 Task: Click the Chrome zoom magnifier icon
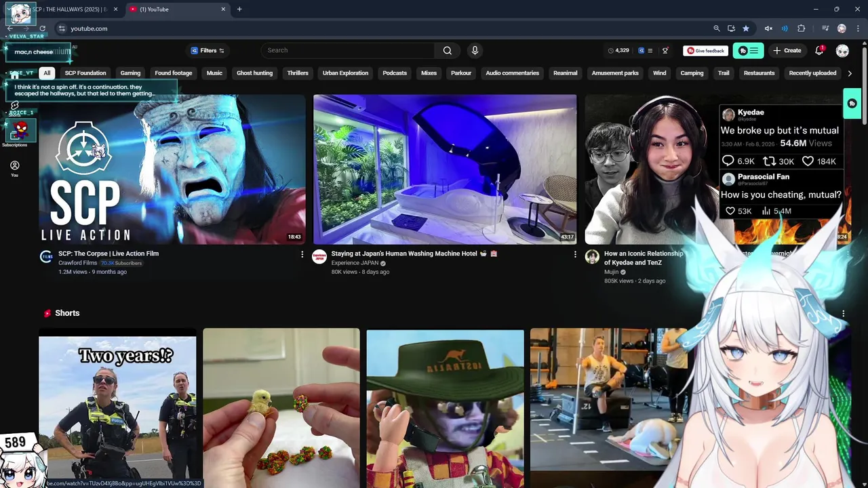point(716,28)
